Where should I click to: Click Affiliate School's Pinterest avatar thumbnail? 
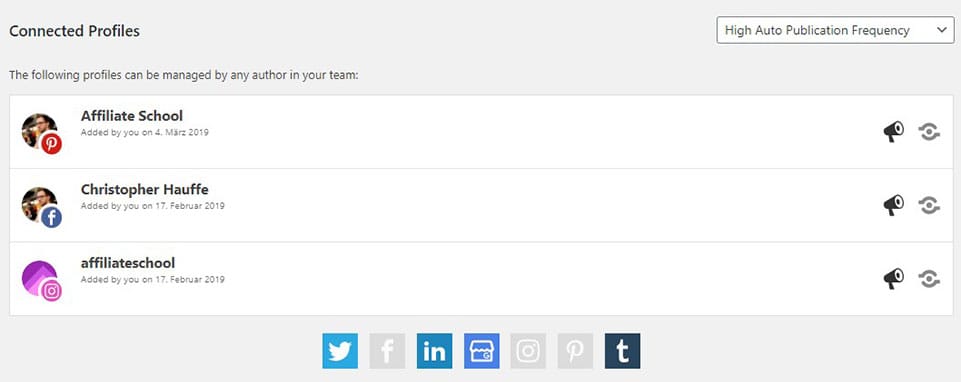(x=42, y=133)
